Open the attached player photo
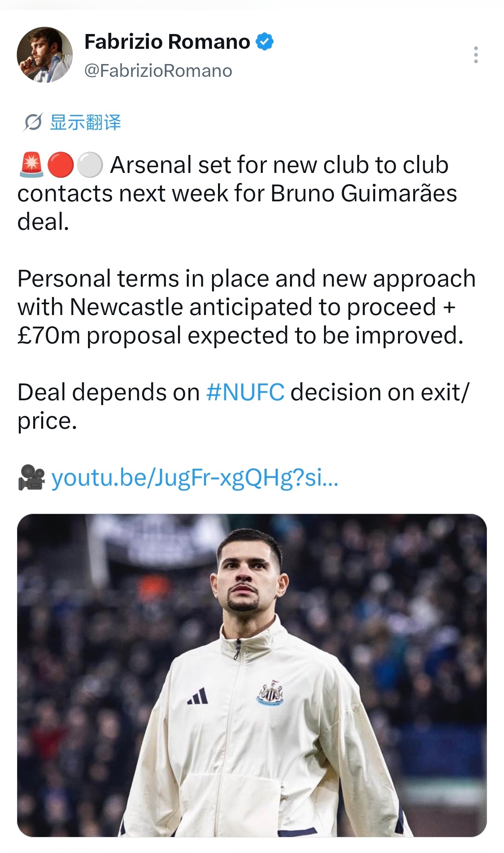This screenshot has height=853, width=504. click(252, 675)
